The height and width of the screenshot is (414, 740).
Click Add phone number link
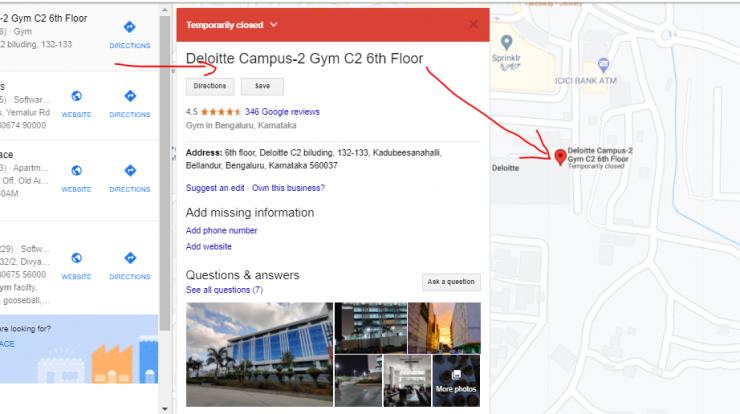(x=221, y=230)
